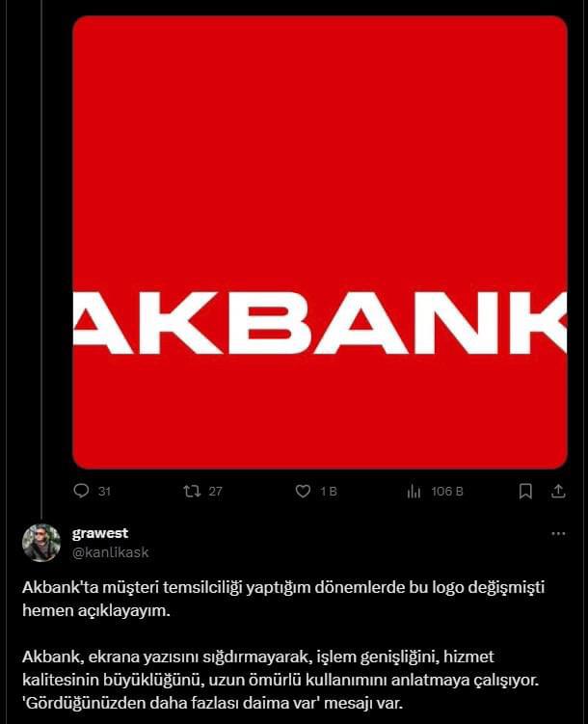Open grawest's reply text starting "Akbank'ta müşteri"

[x=283, y=599]
